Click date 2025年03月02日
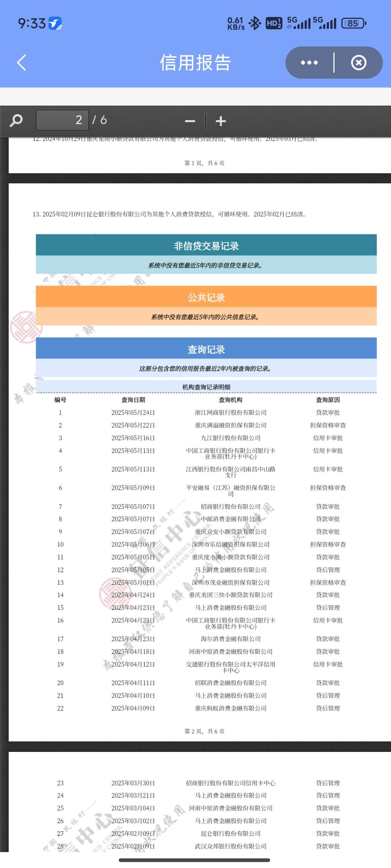391x868 pixels. tap(133, 821)
